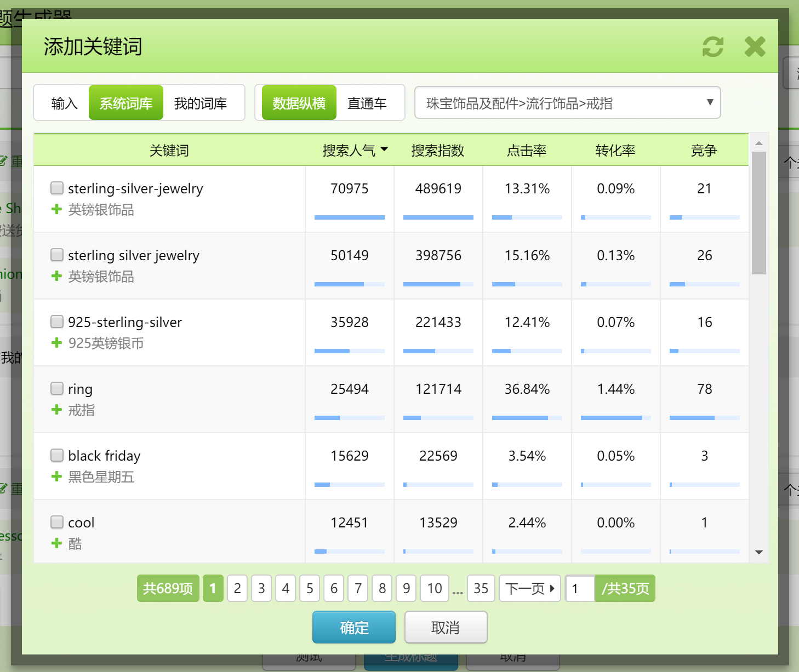Click the 取消 cancel button

[446, 627]
